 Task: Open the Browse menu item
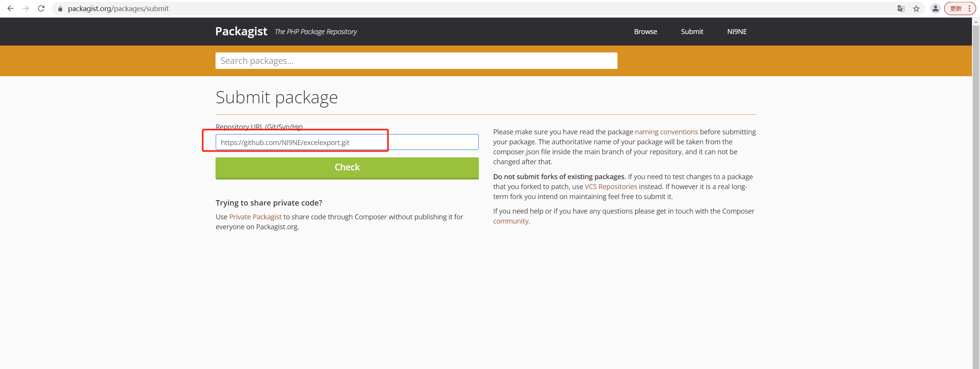point(645,32)
